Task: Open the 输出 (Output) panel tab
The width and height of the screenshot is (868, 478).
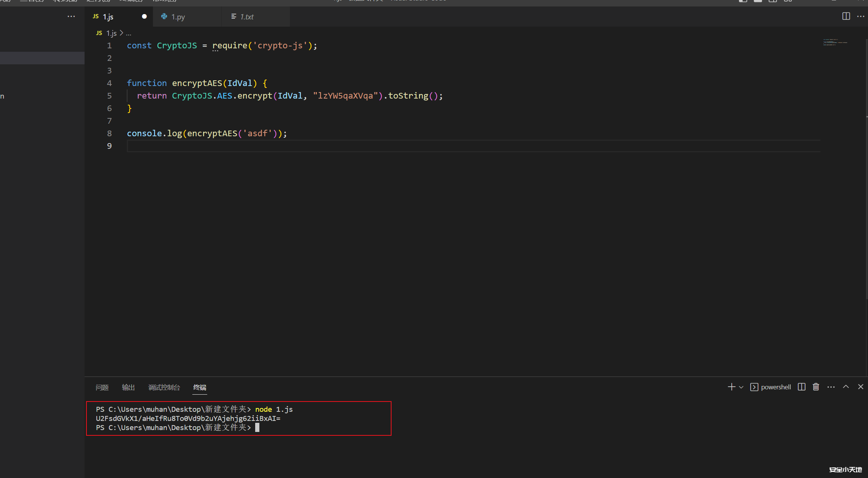Action: click(128, 387)
